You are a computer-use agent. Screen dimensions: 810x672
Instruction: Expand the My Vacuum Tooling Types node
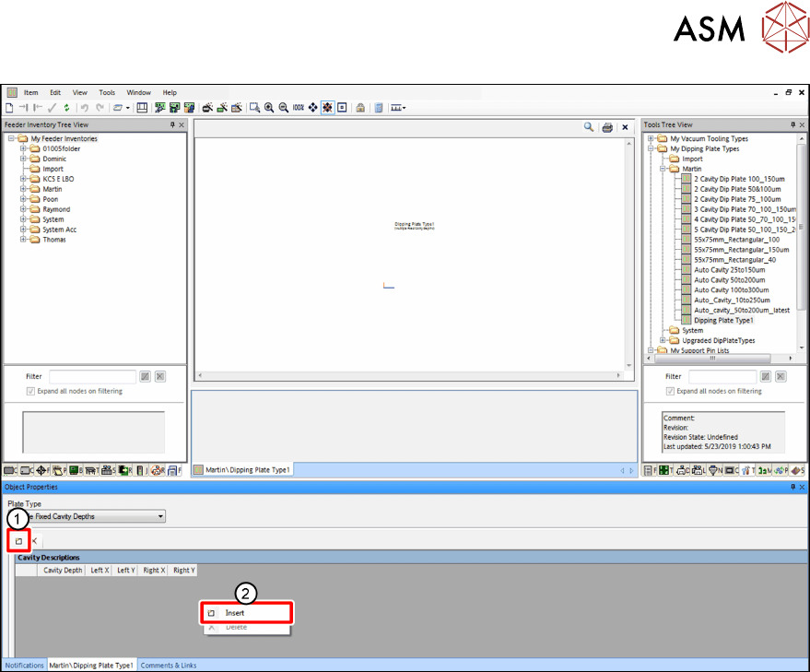[x=651, y=138]
